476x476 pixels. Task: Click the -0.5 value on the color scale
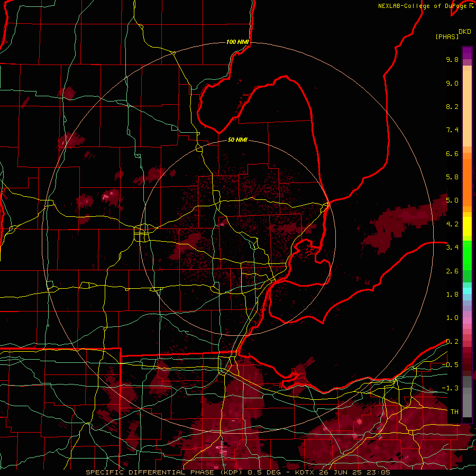(450, 365)
